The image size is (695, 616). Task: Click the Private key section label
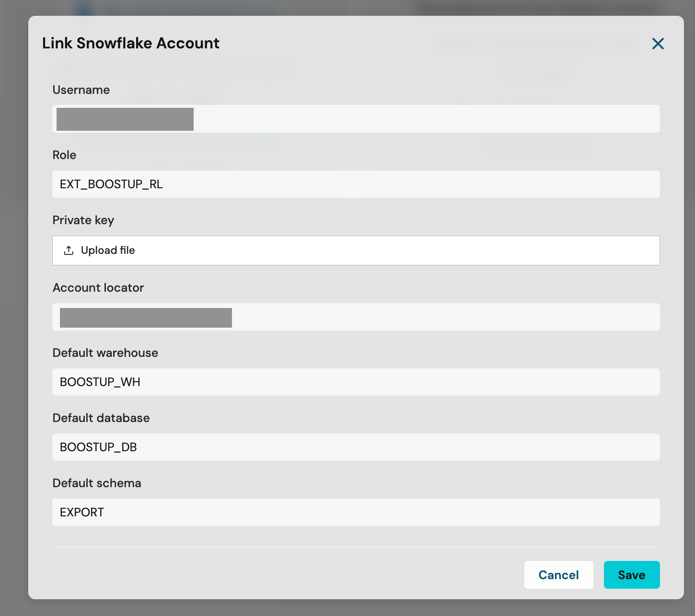(x=83, y=220)
